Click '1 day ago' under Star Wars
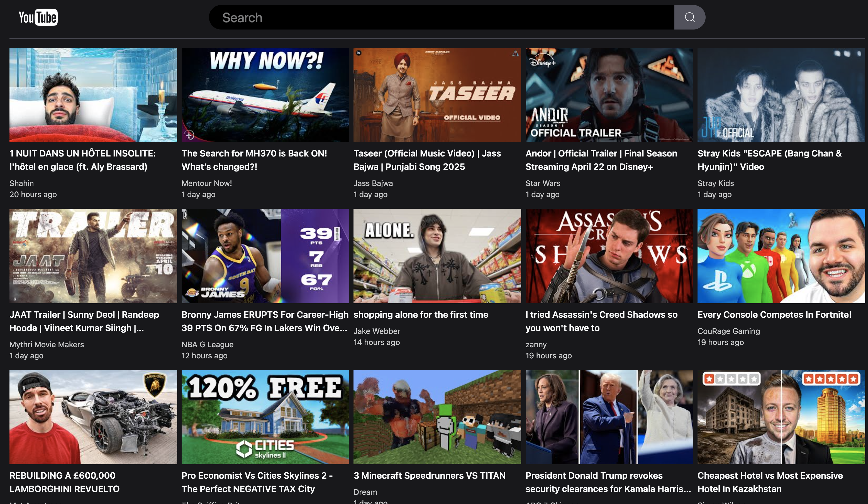This screenshot has width=868, height=504. (x=543, y=195)
